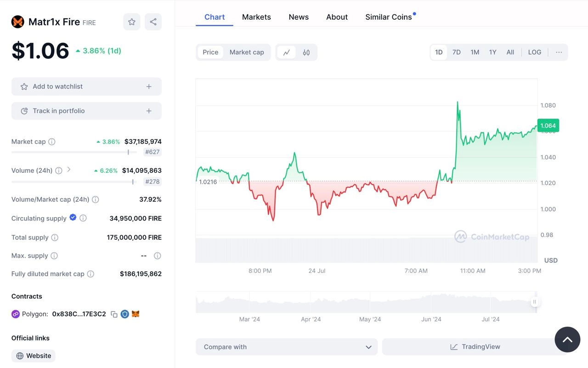Open the News tab

click(x=299, y=17)
